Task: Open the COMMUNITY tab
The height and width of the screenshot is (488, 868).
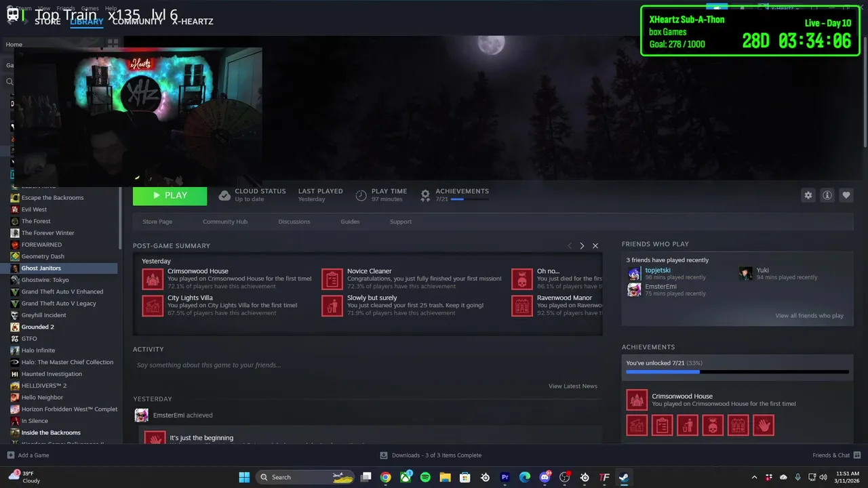Action: tap(138, 22)
